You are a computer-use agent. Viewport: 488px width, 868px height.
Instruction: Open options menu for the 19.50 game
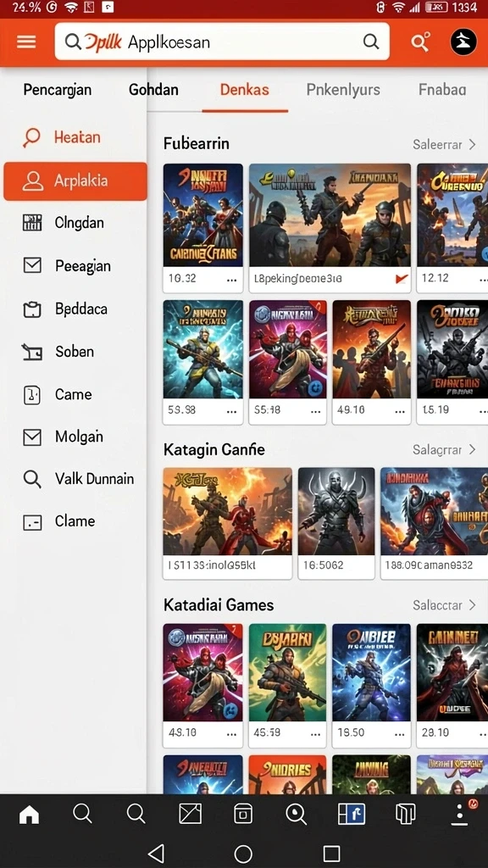tap(400, 735)
